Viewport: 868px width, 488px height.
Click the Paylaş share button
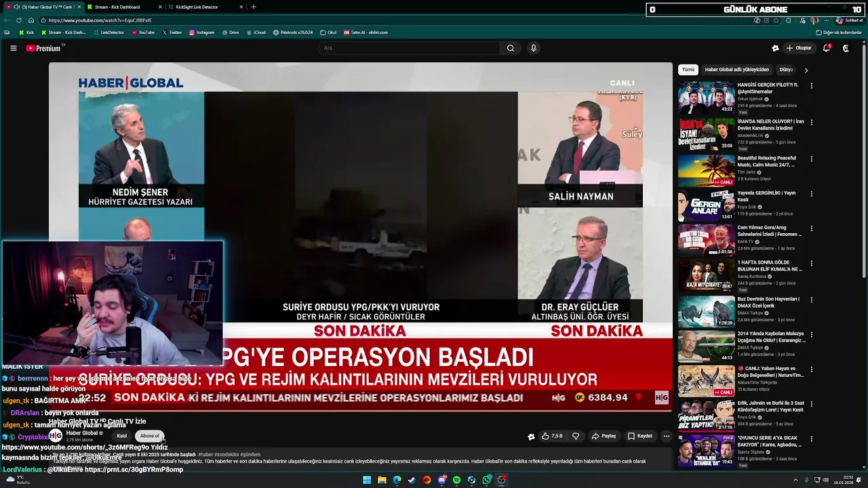tap(603, 436)
